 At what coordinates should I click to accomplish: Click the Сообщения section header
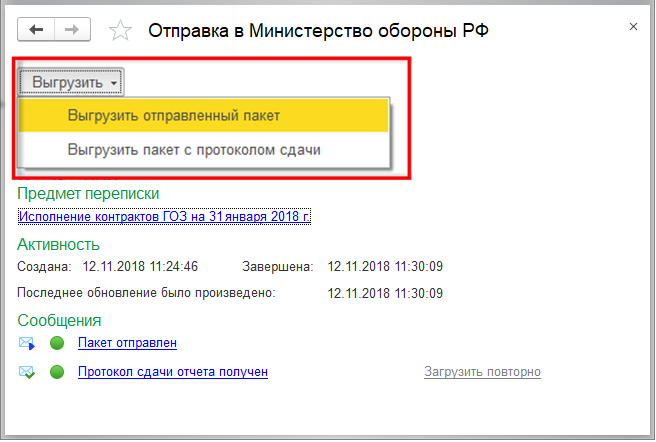59,321
